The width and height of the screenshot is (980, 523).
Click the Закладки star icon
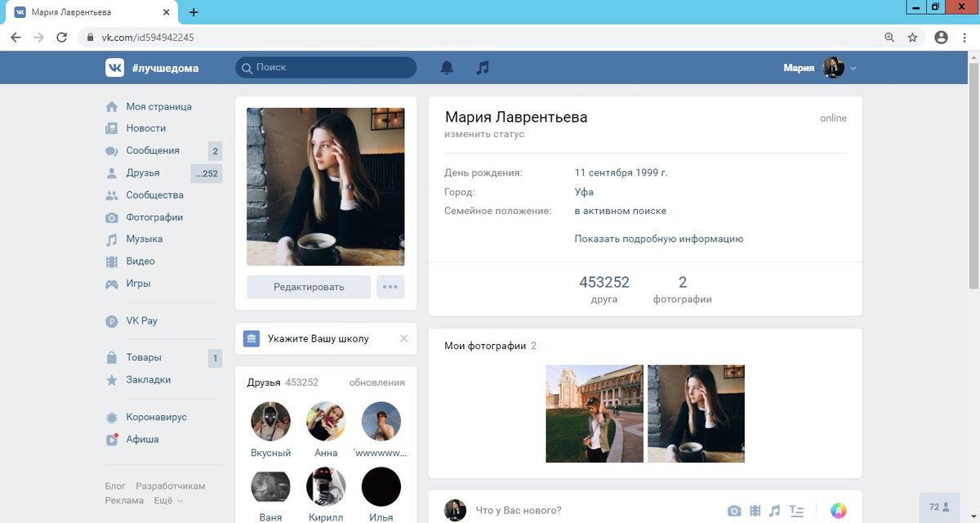coord(112,380)
